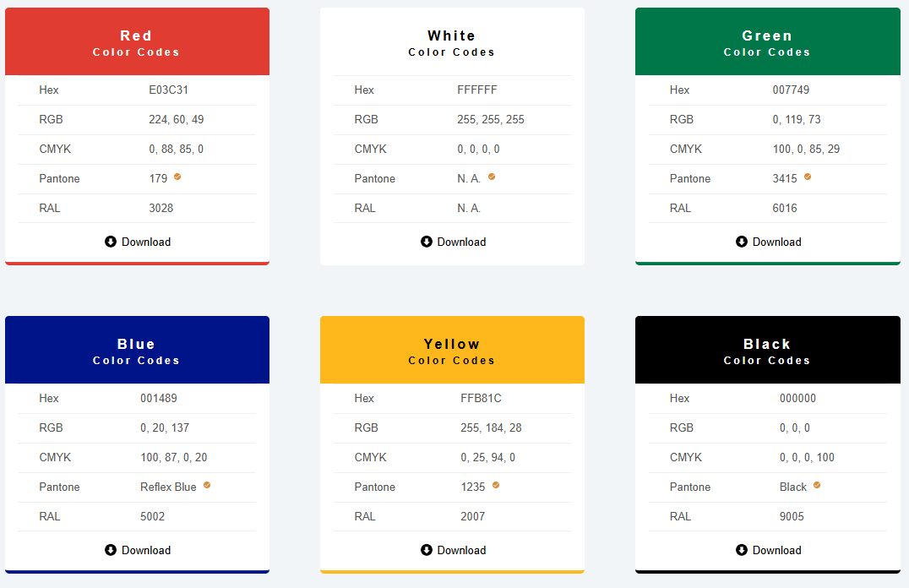The image size is (909, 588).
Task: Click the Download link on the Green card
Action: pos(768,242)
